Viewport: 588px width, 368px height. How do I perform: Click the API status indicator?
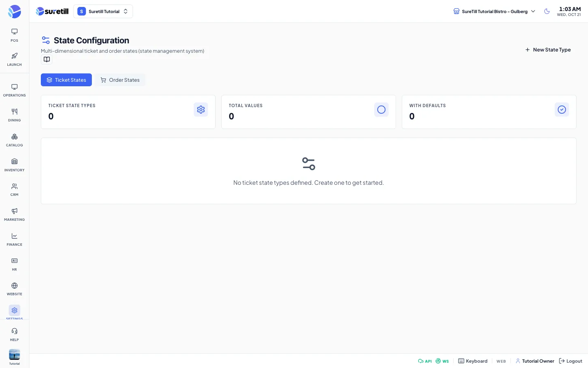coord(425,361)
